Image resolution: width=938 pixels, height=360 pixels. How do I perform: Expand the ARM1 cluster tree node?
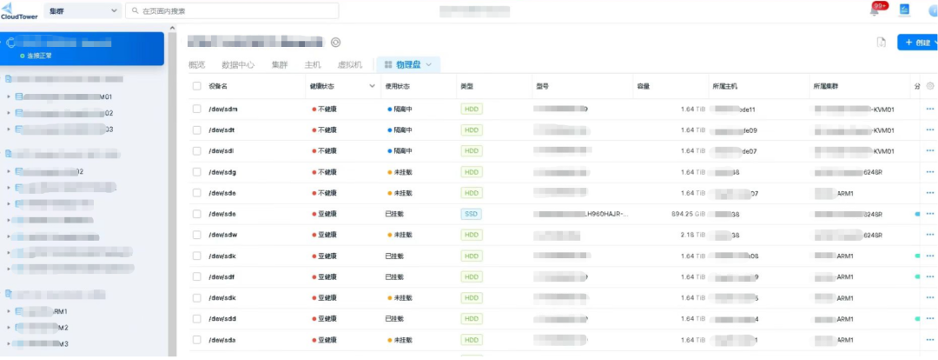(x=8, y=312)
